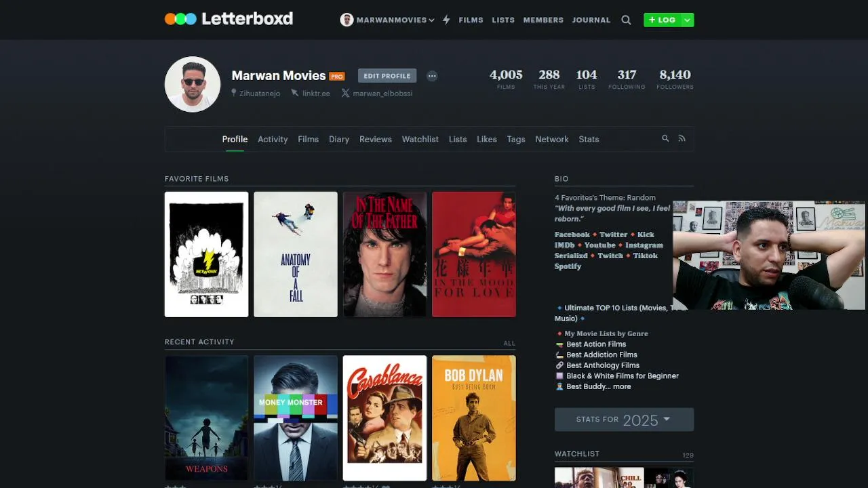Click the small avatar next to MARWANMOVIES
Image resolution: width=868 pixels, height=488 pixels.
(347, 20)
